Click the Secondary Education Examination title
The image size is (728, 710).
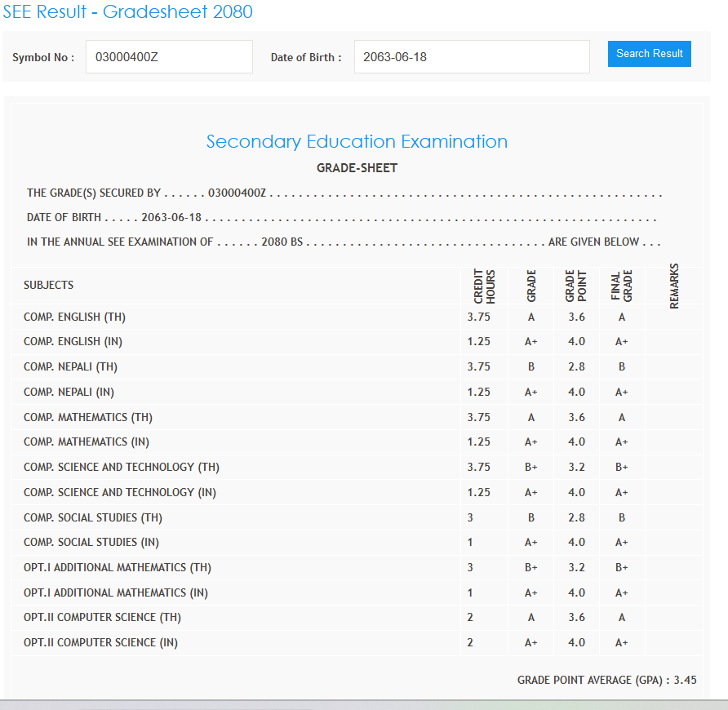coord(357,142)
